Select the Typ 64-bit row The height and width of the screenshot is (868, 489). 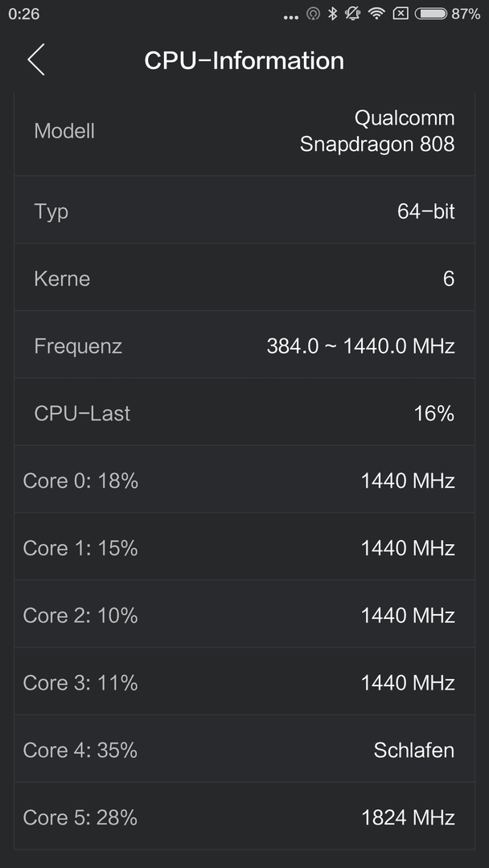tap(244, 211)
